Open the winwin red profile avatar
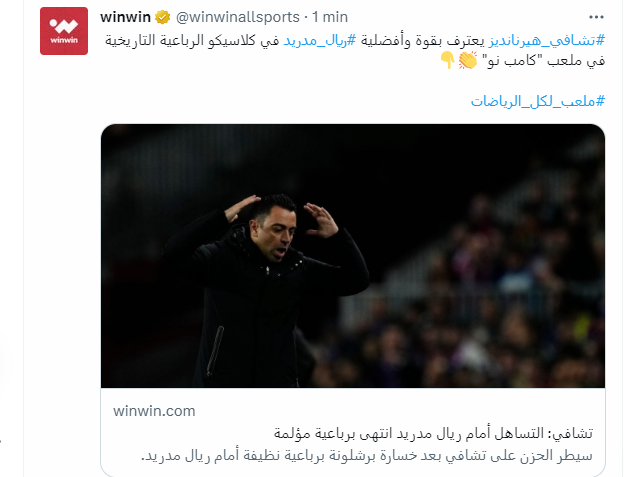Screen dimensions: 624x477 (64, 31)
